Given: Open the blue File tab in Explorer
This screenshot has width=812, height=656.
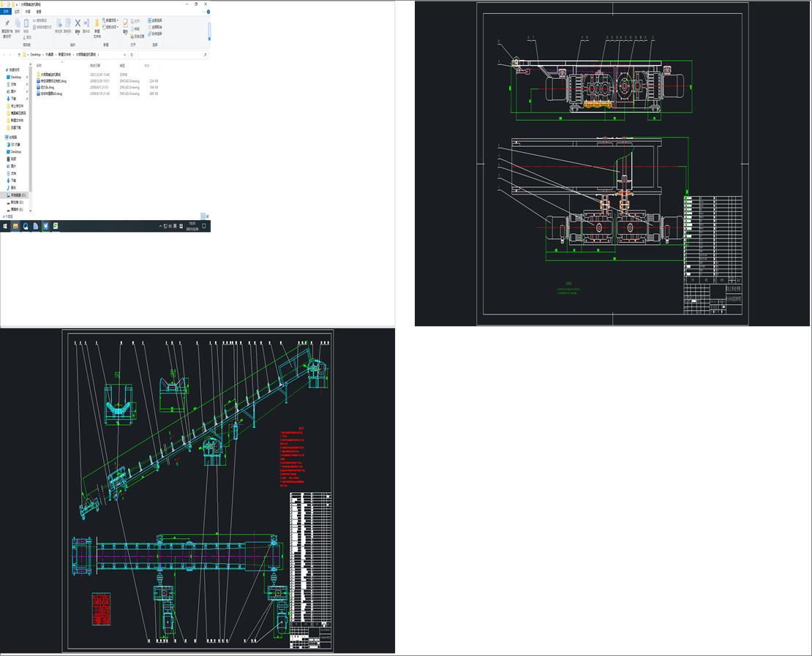Looking at the screenshot, I should point(6,12).
